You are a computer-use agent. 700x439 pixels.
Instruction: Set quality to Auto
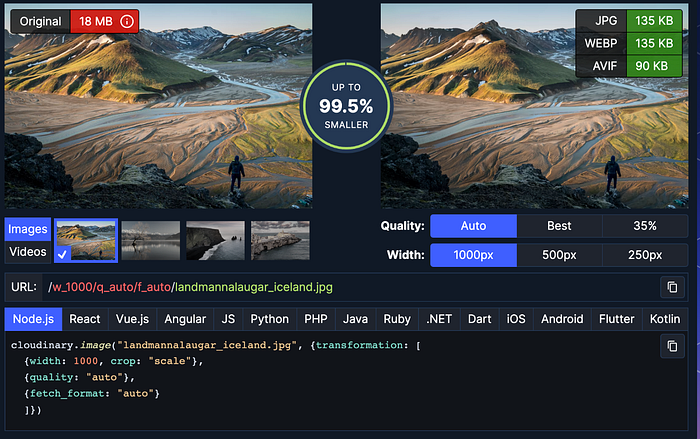pos(473,226)
